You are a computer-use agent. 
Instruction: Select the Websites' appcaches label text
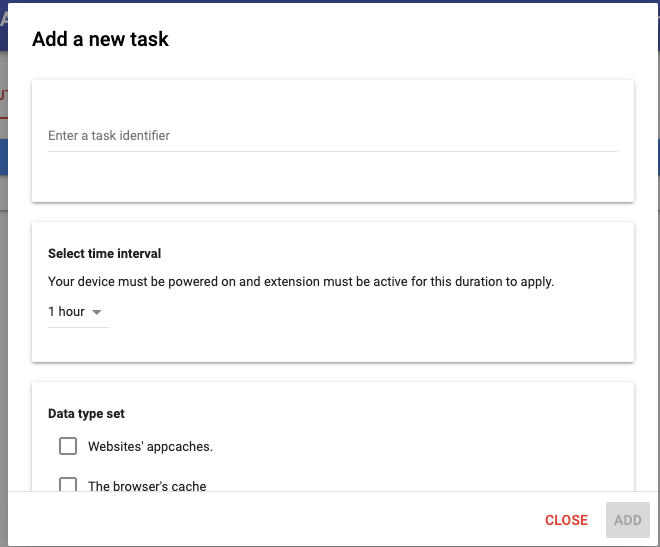click(150, 447)
